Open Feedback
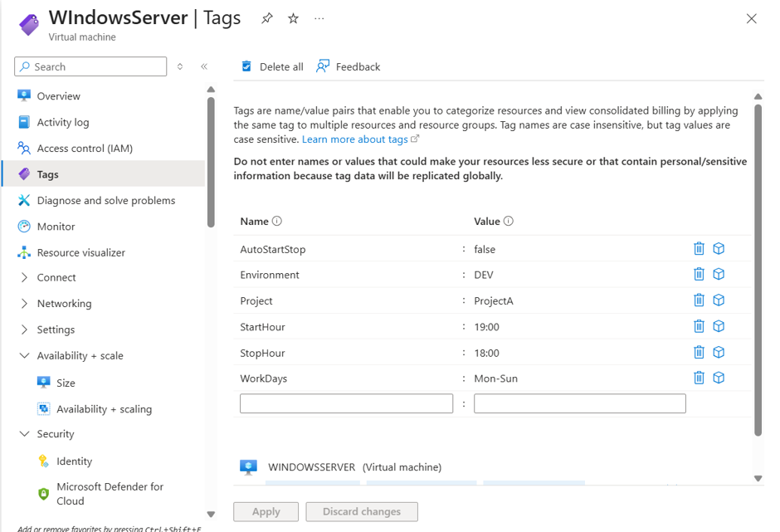 tap(349, 66)
